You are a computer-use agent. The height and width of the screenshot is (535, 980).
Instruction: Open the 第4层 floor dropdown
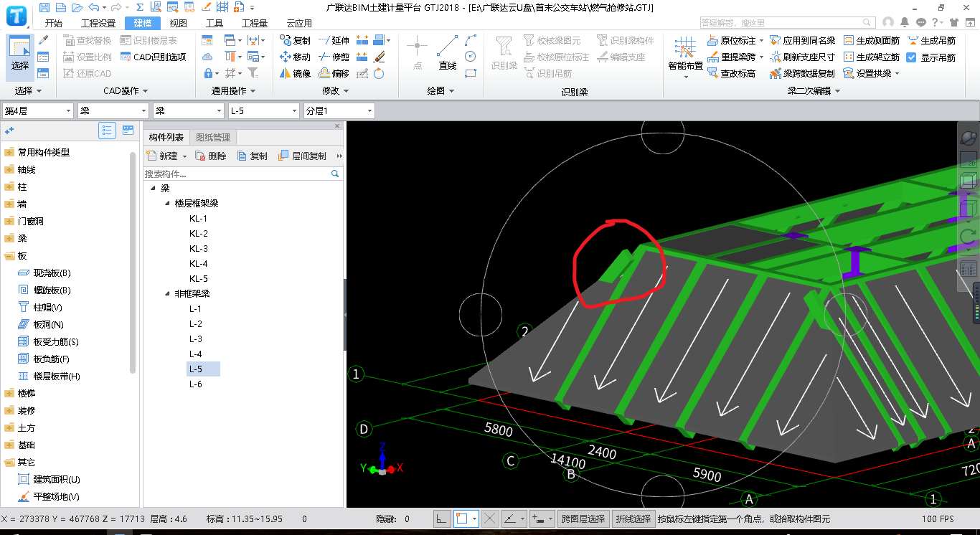[x=38, y=110]
